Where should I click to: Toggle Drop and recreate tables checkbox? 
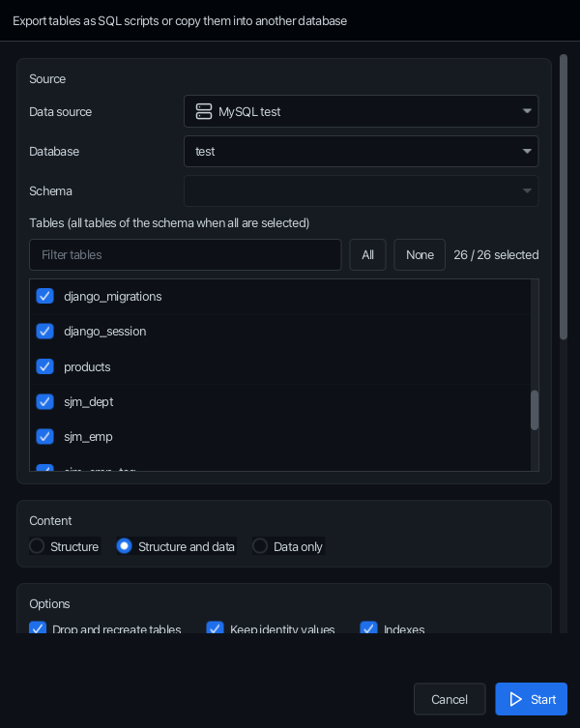(x=38, y=627)
